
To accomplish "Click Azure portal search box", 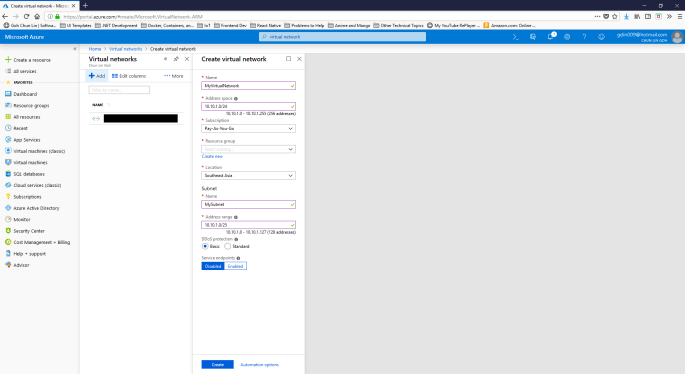I will (x=342, y=37).
